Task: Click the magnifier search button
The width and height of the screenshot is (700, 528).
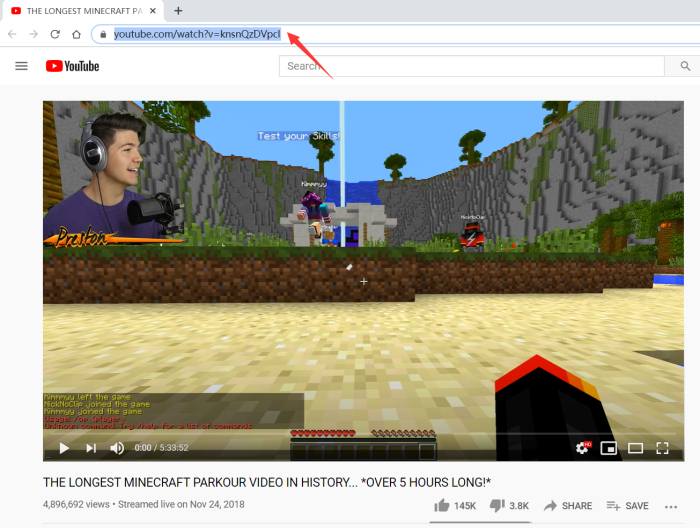Action: (x=685, y=66)
